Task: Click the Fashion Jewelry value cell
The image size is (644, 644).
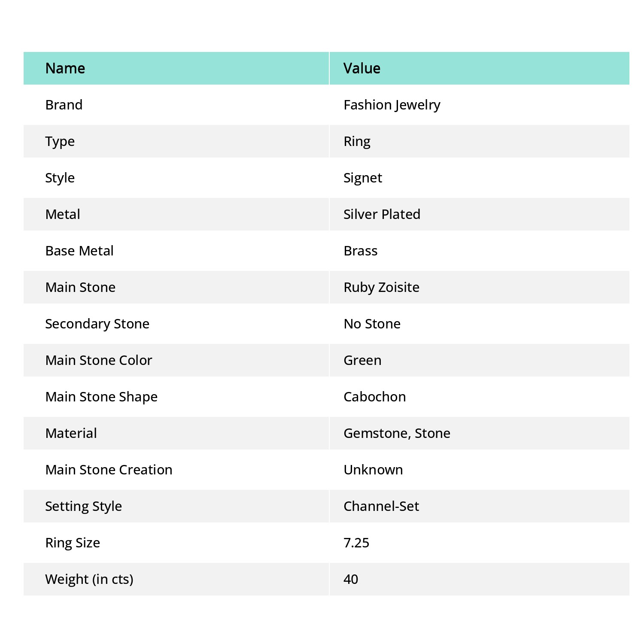Action: 392,105
